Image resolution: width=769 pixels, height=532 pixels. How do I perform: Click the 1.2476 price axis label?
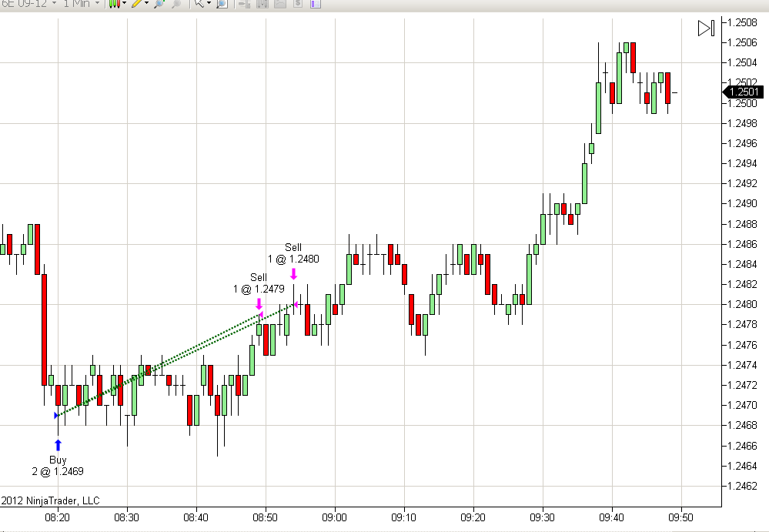click(x=742, y=345)
